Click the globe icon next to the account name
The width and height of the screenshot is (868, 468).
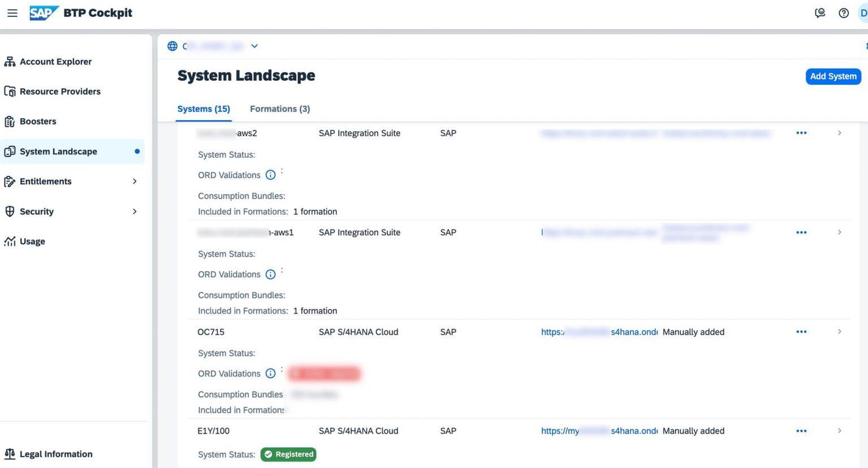tap(172, 46)
